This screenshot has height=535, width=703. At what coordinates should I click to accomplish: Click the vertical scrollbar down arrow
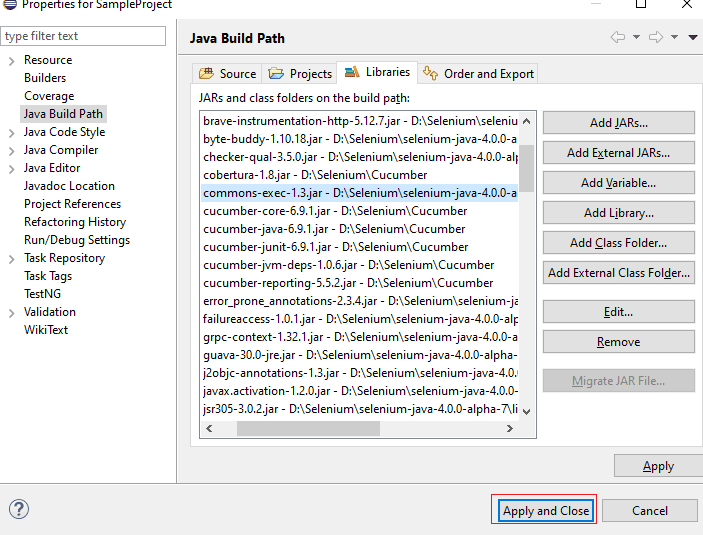click(525, 410)
